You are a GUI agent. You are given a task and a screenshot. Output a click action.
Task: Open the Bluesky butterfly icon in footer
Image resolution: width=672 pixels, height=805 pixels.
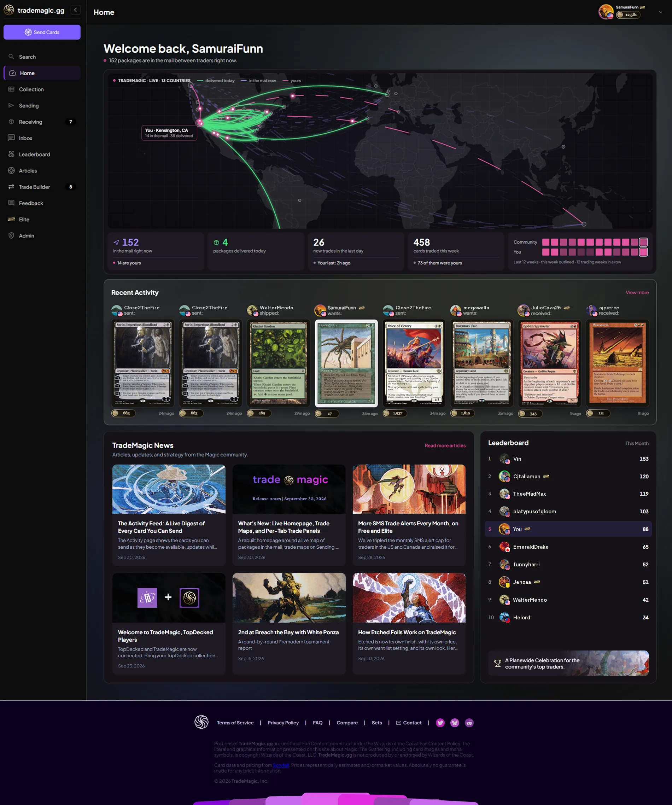[x=455, y=723]
